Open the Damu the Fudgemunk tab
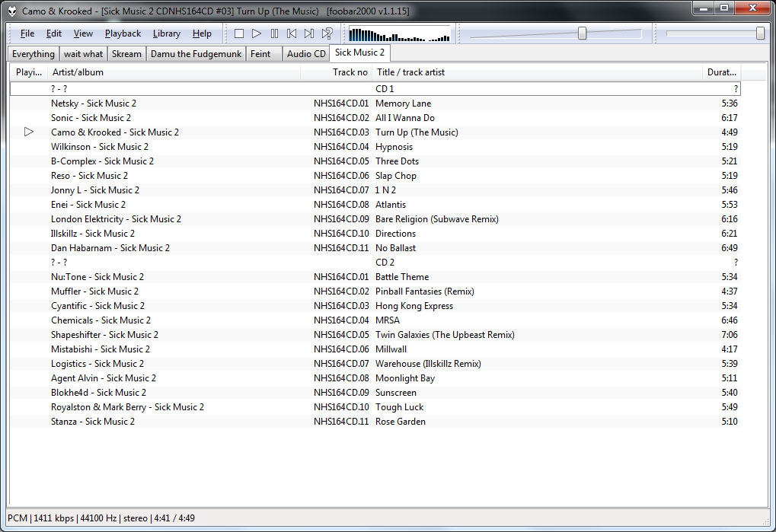 pyautogui.click(x=196, y=54)
